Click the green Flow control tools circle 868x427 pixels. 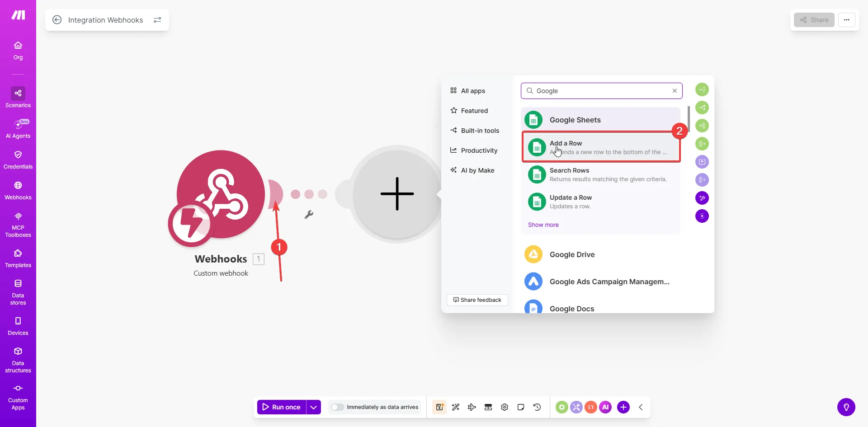click(x=561, y=407)
